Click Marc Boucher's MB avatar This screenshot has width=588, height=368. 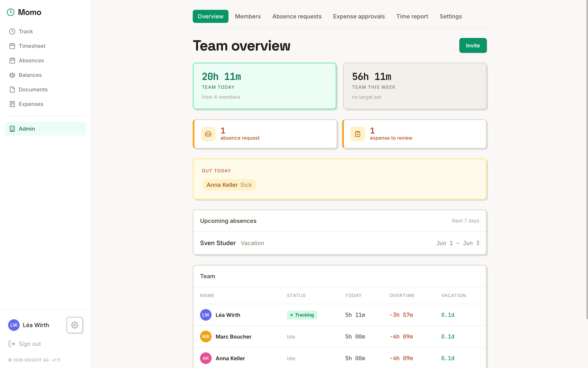coord(206,336)
